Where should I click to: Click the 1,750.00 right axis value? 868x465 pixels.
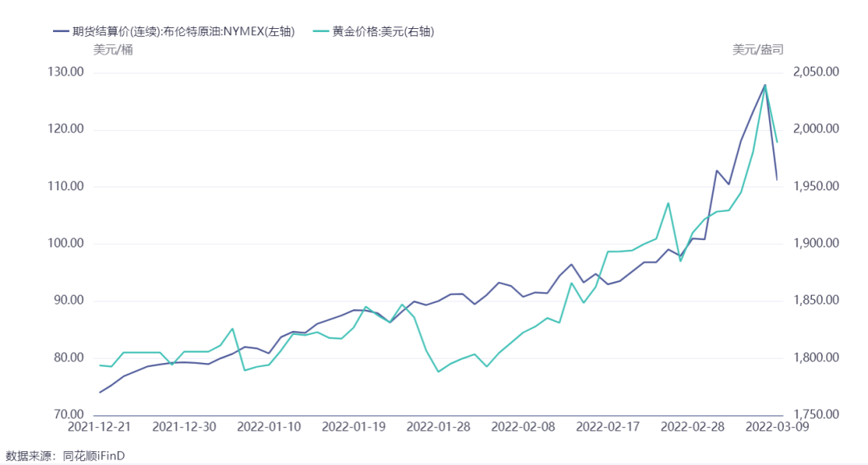click(x=816, y=414)
